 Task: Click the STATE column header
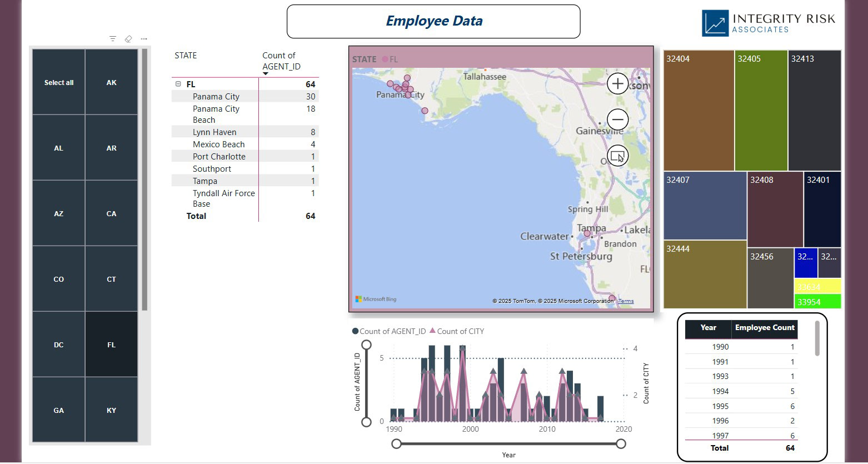point(186,56)
